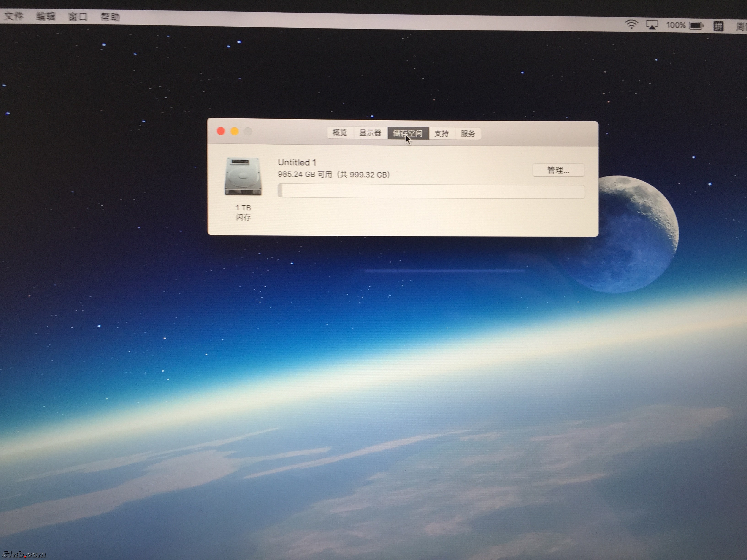Click the Wi-Fi status icon

(x=631, y=25)
